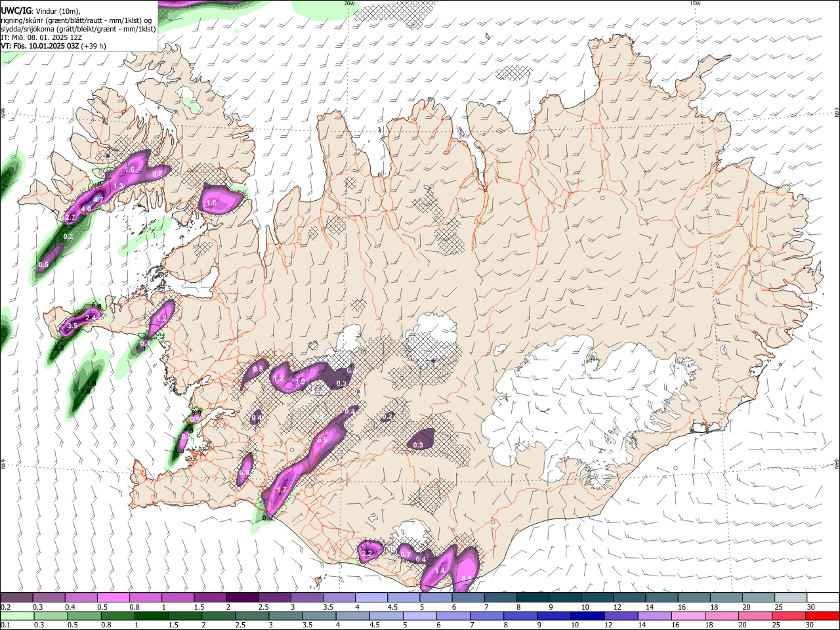Image resolution: width=840 pixels, height=630 pixels.
Task: Select the darkest green 1–1.5 swatch, lower scale
Action: pyautogui.click(x=151, y=616)
